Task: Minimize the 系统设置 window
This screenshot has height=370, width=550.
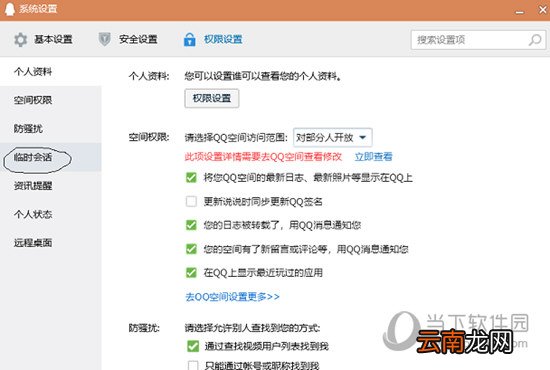Action: click(x=519, y=12)
